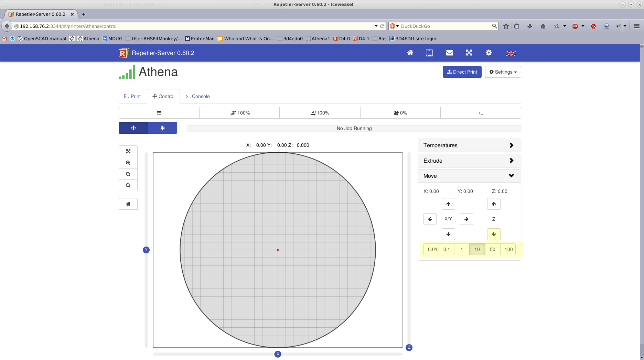Click the fullscreen expand icon in header
Screen dimensions: 644x360
coord(469,53)
